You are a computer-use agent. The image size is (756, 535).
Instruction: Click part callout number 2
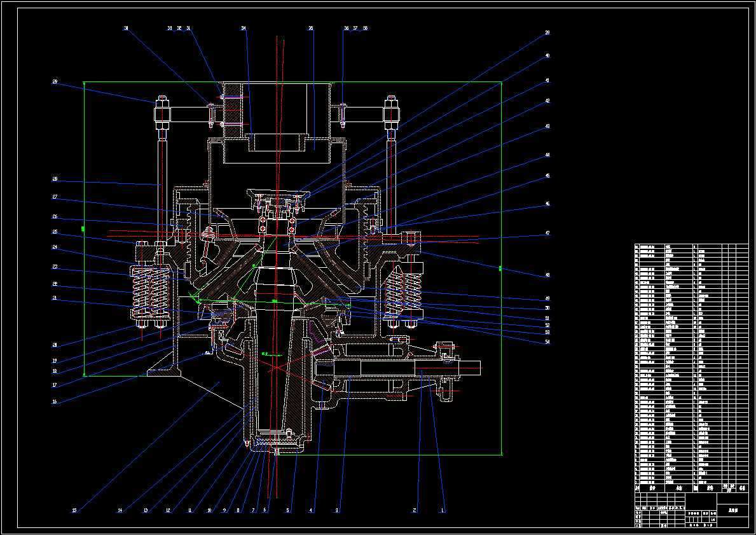414,510
